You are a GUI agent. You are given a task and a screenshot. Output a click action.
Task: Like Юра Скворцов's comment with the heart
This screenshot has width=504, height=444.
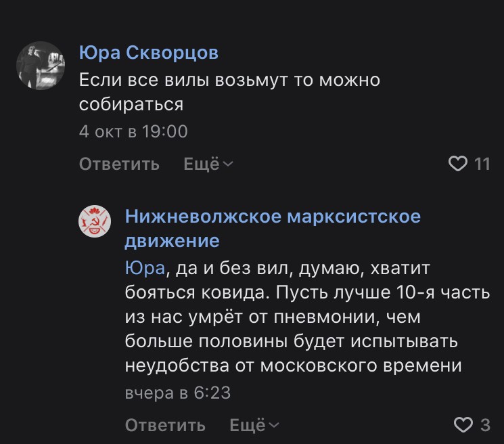(459, 164)
